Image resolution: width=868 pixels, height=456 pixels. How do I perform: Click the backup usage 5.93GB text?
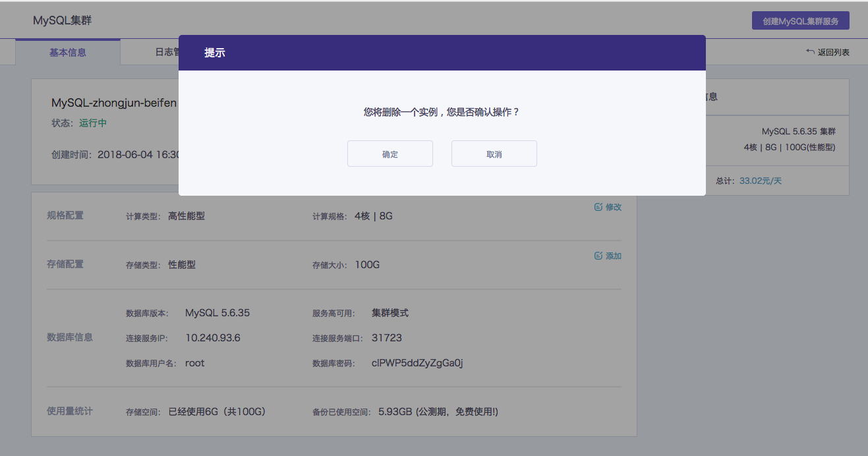pyautogui.click(x=438, y=412)
